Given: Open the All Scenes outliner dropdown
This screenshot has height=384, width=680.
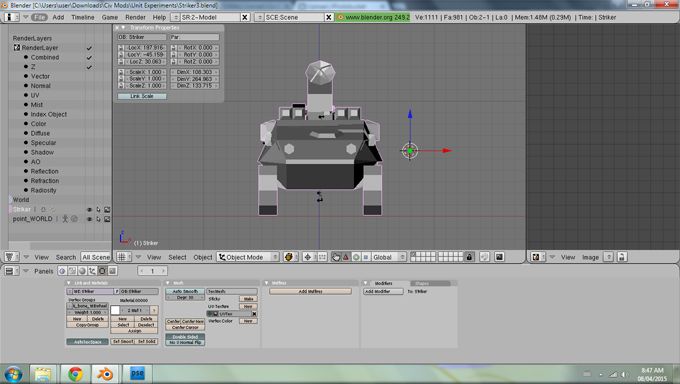Looking at the screenshot, I should (x=96, y=257).
